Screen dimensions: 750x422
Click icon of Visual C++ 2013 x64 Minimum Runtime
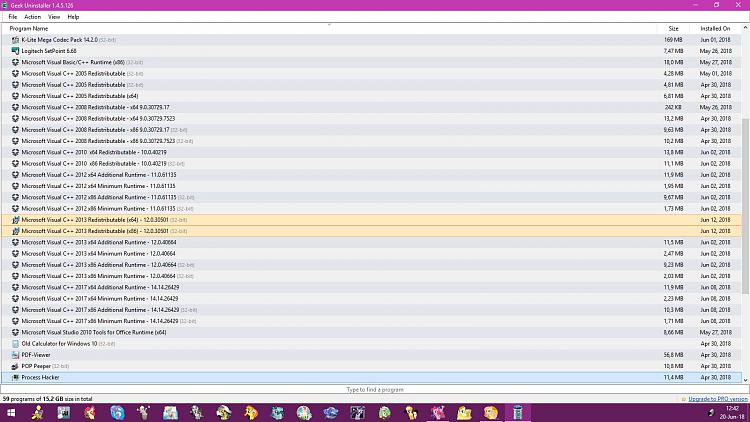point(15,254)
